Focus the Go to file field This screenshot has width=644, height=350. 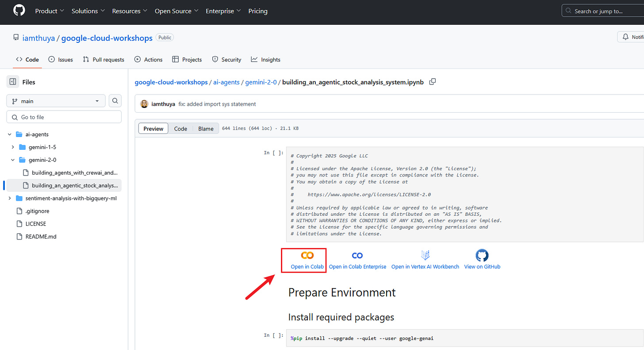pyautogui.click(x=64, y=117)
